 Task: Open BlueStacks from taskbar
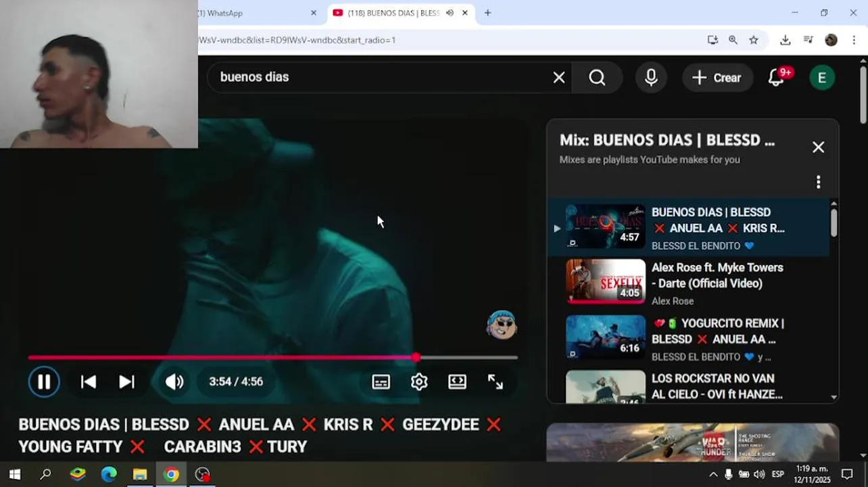[x=78, y=474]
